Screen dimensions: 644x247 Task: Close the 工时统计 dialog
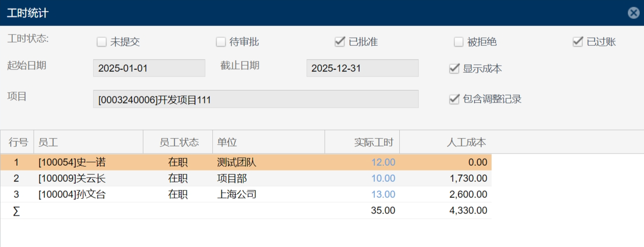coord(634,13)
